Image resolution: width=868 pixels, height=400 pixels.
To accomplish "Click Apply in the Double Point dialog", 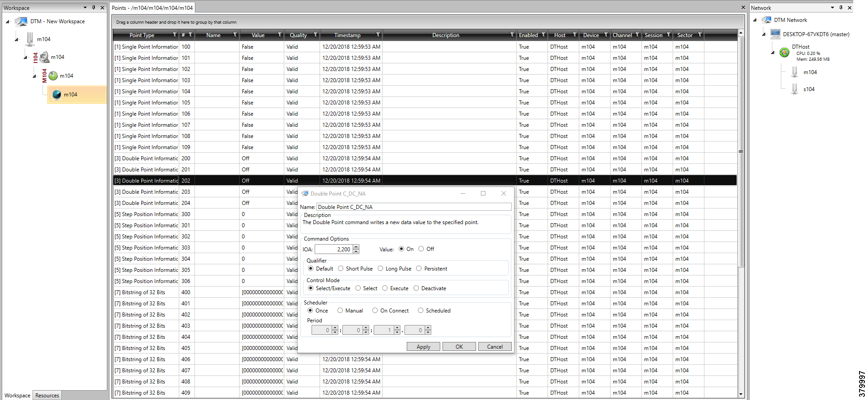I will pos(423,347).
